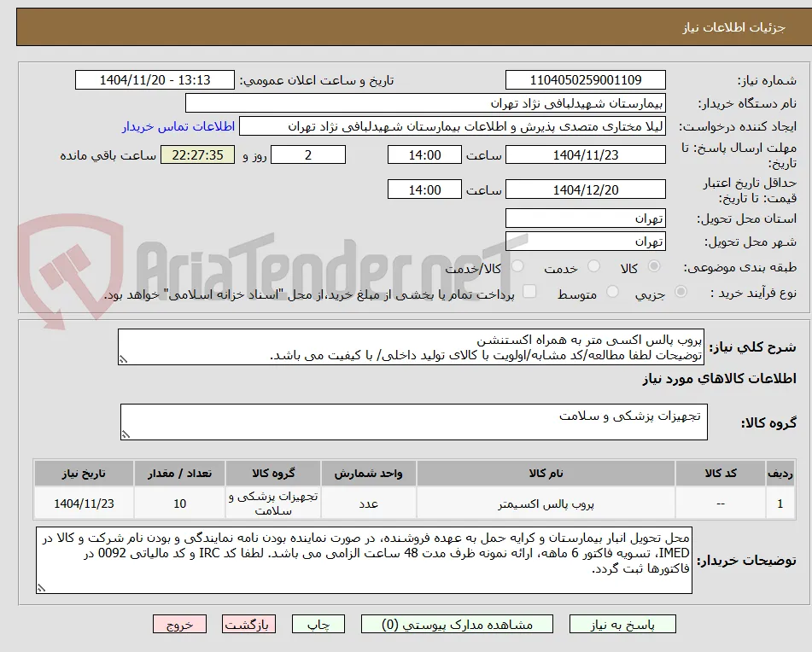Image resolution: width=812 pixels, height=652 pixels.
Task: Select the 'متوسط' purchase type radio
Action: tap(612, 292)
